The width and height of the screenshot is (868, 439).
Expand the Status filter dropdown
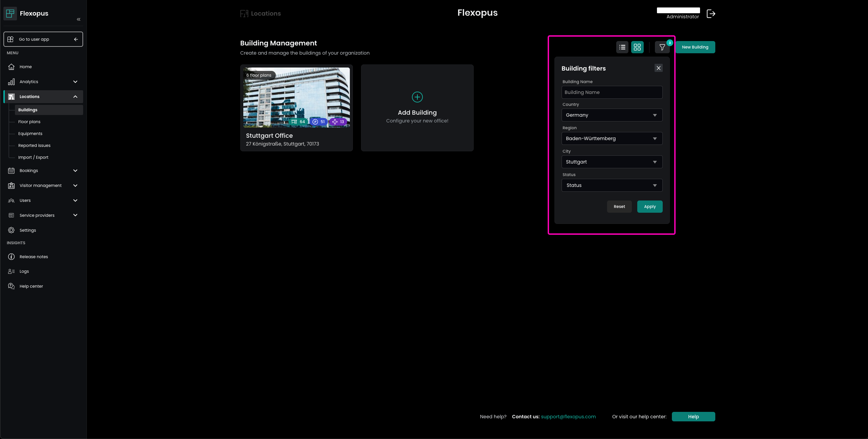(611, 185)
